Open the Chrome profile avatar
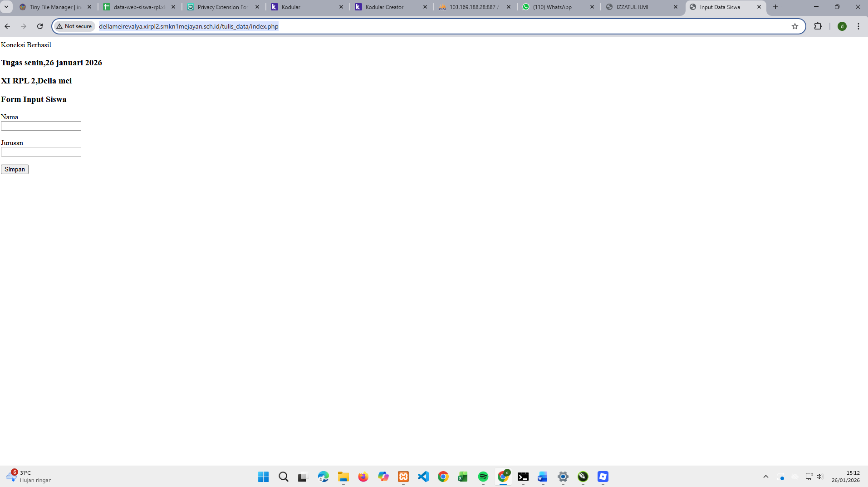 pos(842,26)
